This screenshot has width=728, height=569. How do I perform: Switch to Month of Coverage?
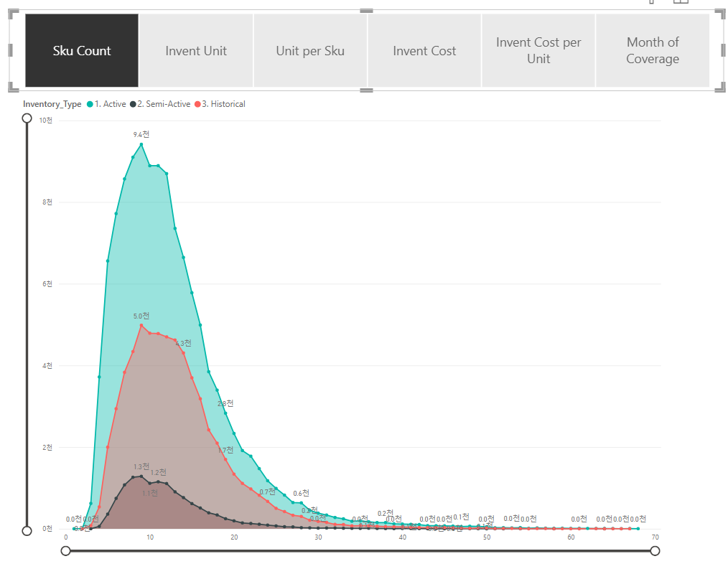[653, 50]
